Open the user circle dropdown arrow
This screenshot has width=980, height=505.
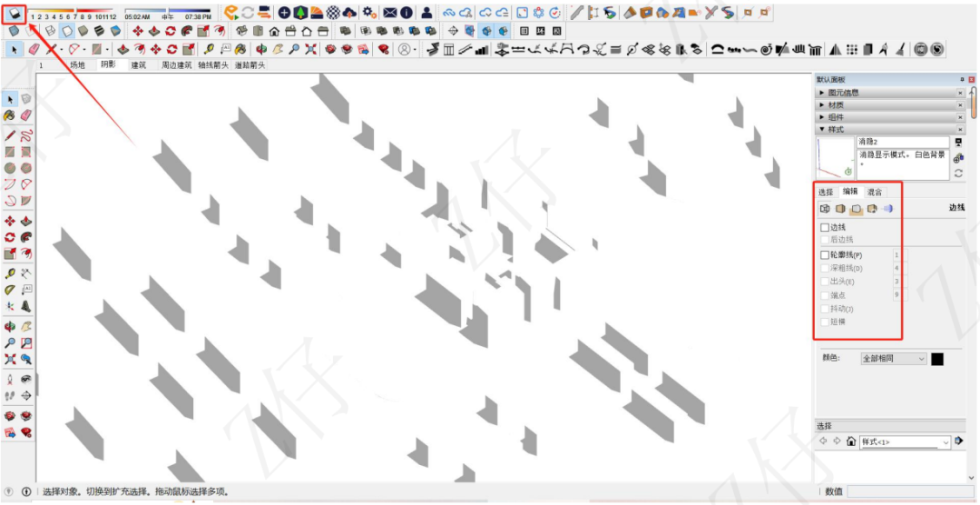point(416,49)
